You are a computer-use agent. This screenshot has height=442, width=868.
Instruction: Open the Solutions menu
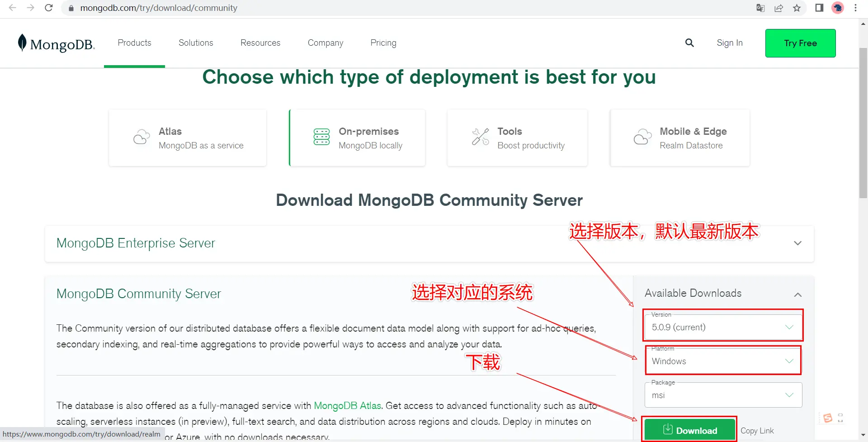point(196,43)
